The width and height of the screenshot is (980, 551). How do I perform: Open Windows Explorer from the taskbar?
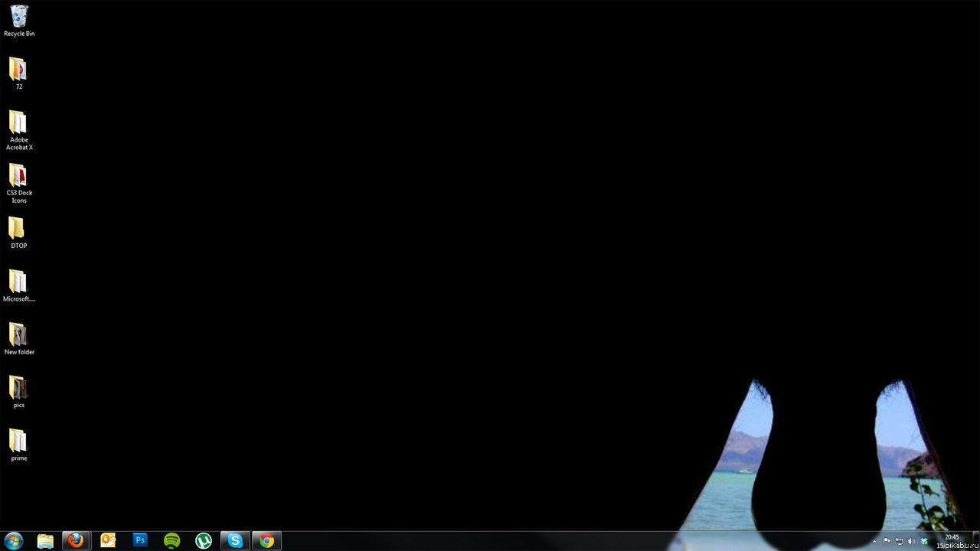tap(45, 541)
